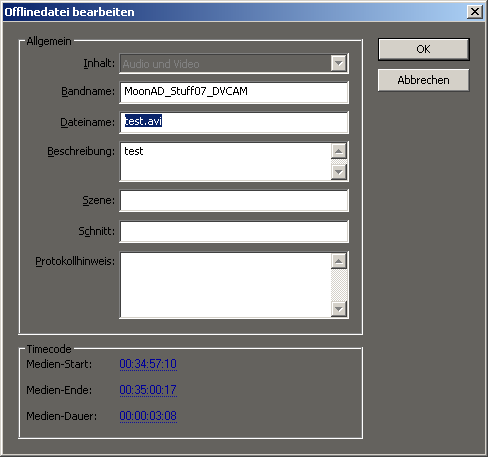The height and width of the screenshot is (457, 488).
Task: Click the Beschreibung scrollbar down arrow
Action: 339,172
